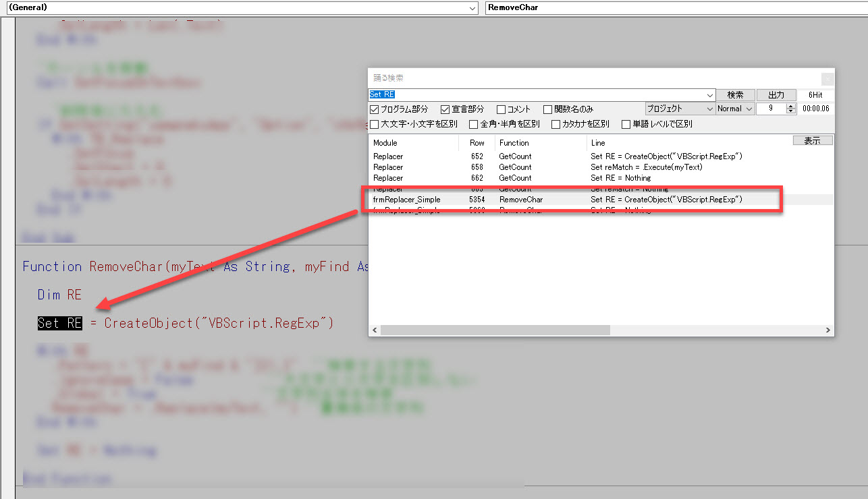
Task: Enable the コメント checkbox
Action: tap(501, 109)
